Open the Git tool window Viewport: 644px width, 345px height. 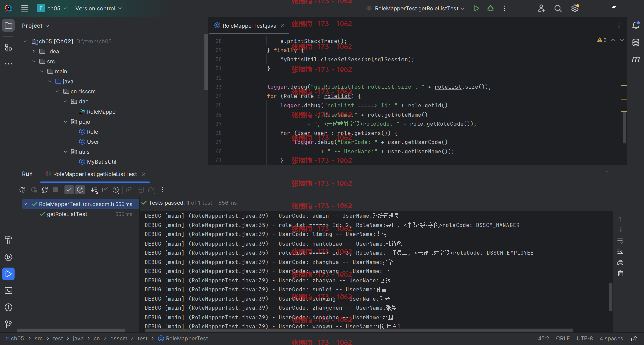tap(8, 324)
